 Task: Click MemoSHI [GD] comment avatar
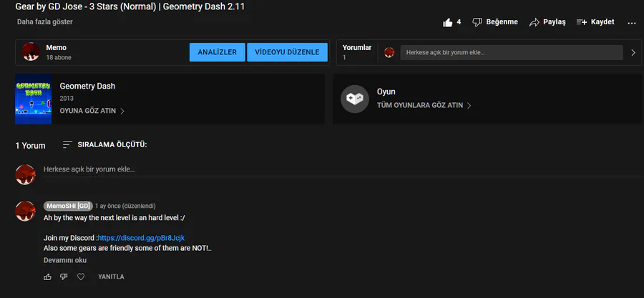[x=26, y=211]
